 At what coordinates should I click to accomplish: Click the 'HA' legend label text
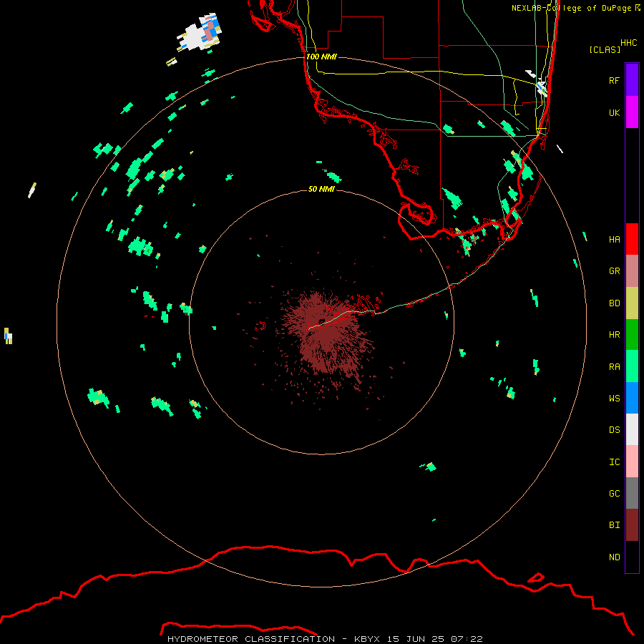[x=614, y=240]
